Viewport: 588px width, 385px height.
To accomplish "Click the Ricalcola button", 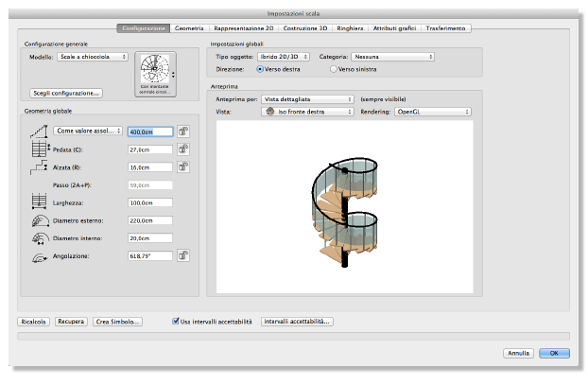I will pos(33,322).
